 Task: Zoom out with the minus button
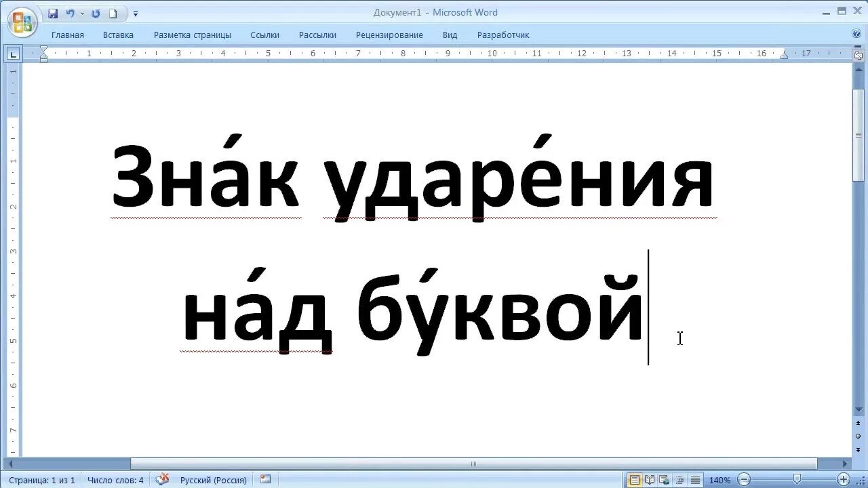pyautogui.click(x=744, y=480)
